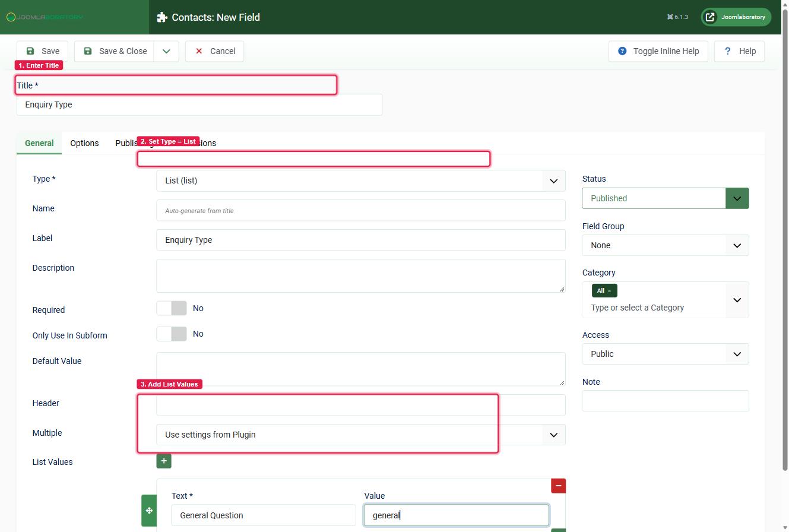Remove the All category tag
Image resolution: width=789 pixels, height=532 pixels.
(x=609, y=291)
